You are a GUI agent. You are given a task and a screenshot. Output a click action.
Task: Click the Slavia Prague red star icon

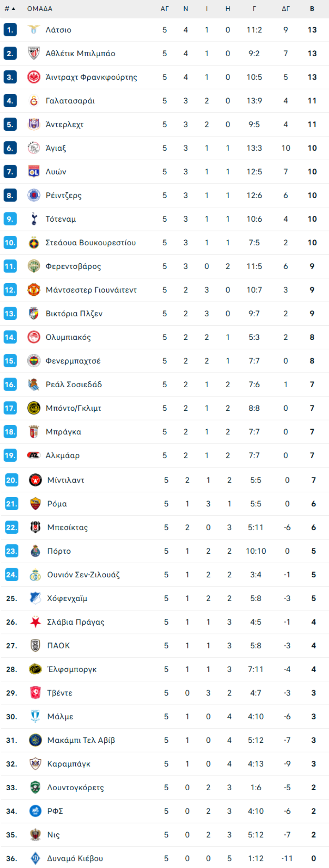coord(35,622)
